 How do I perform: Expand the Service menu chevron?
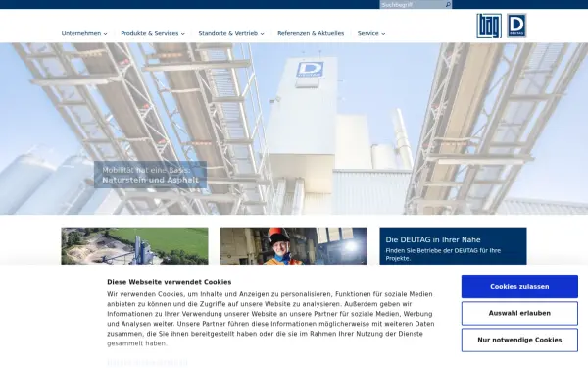383,34
